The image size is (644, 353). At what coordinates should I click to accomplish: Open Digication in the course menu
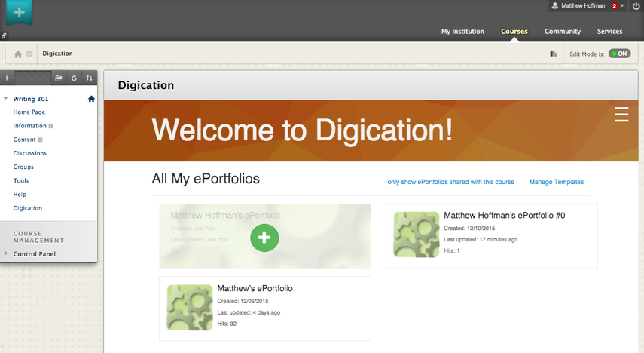[x=28, y=208]
